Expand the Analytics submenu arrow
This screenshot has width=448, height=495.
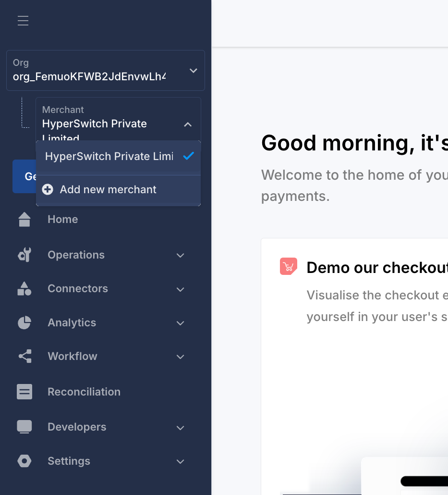click(181, 323)
